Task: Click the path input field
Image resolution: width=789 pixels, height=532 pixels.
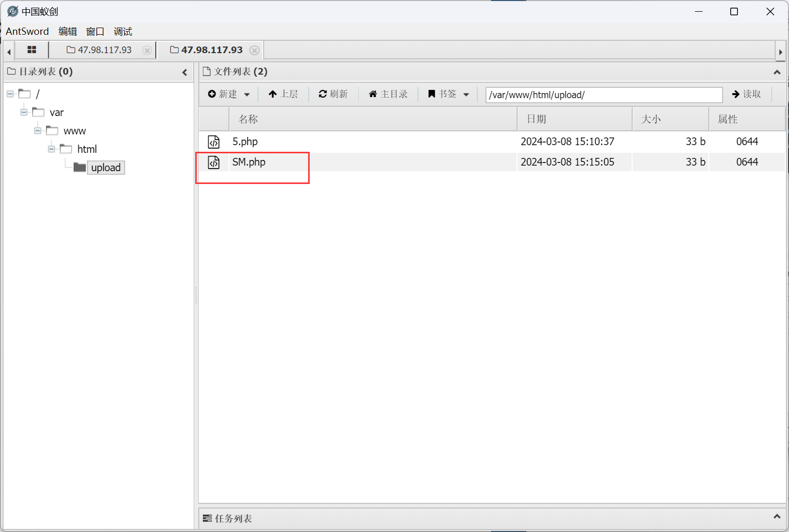Action: tap(603, 95)
